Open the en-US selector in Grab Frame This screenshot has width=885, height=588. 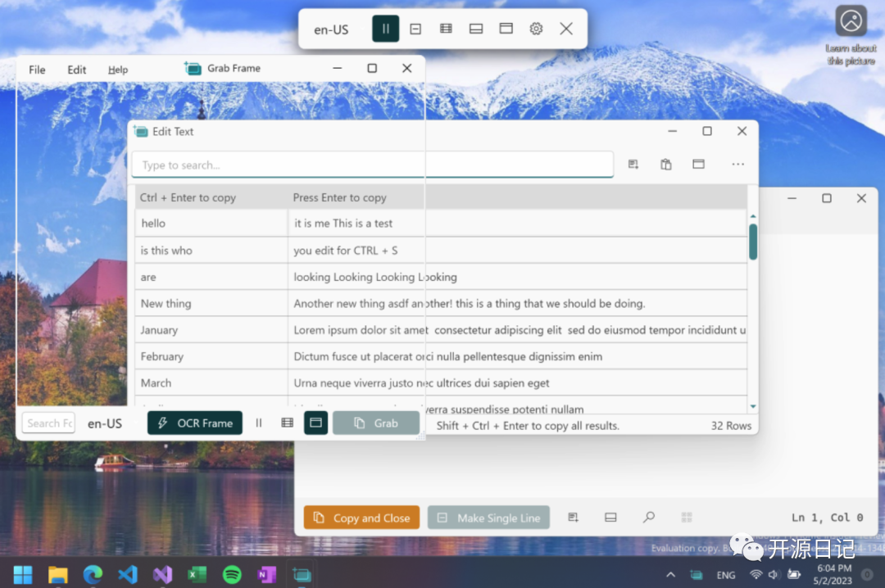(104, 423)
